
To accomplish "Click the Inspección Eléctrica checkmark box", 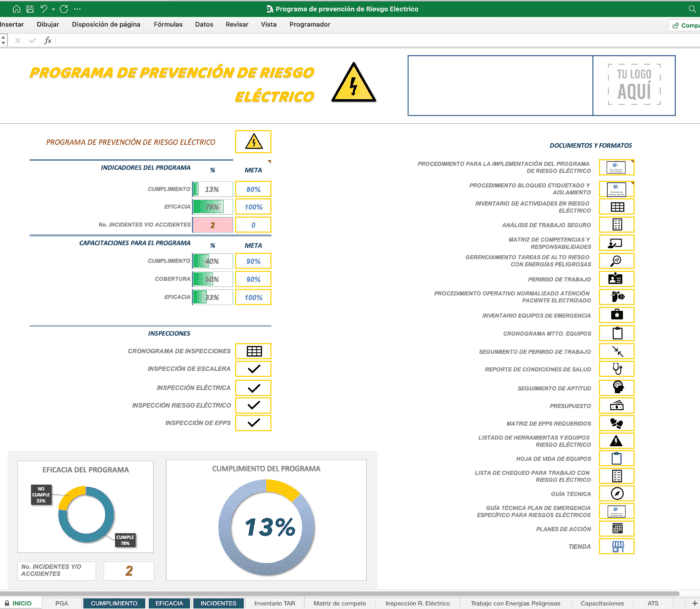I will click(254, 387).
